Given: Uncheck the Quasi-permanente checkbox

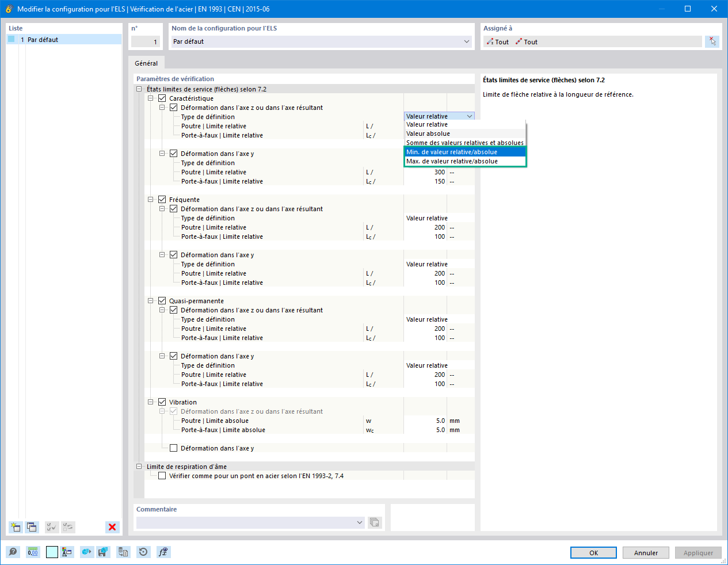Looking at the screenshot, I should [162, 301].
